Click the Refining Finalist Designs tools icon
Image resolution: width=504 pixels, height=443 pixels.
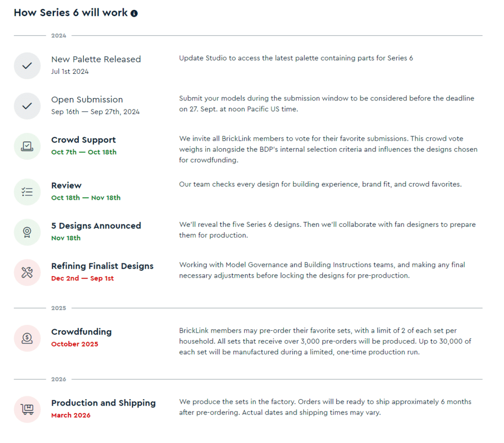(x=28, y=273)
